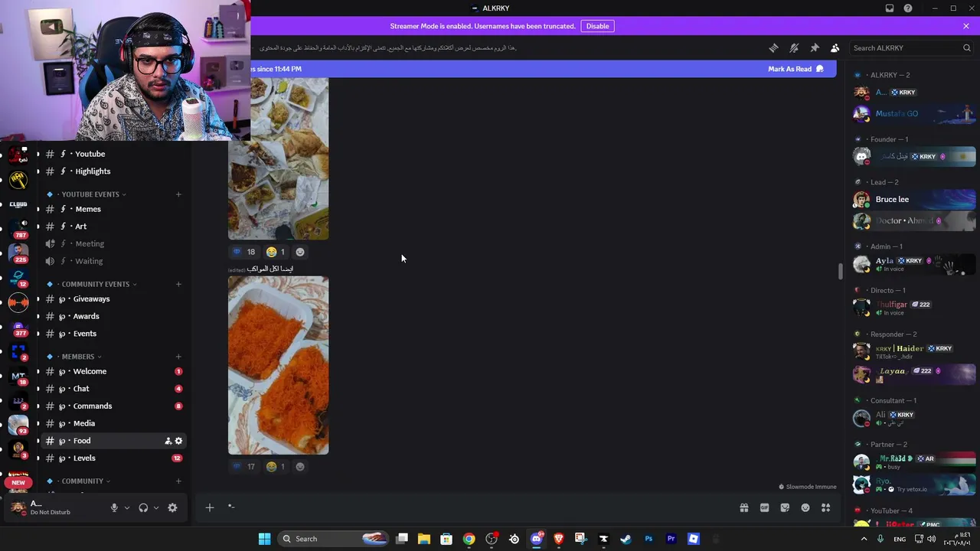Open Photoshop from the taskbar
Screen dimensions: 980x551
pyautogui.click(x=648, y=539)
